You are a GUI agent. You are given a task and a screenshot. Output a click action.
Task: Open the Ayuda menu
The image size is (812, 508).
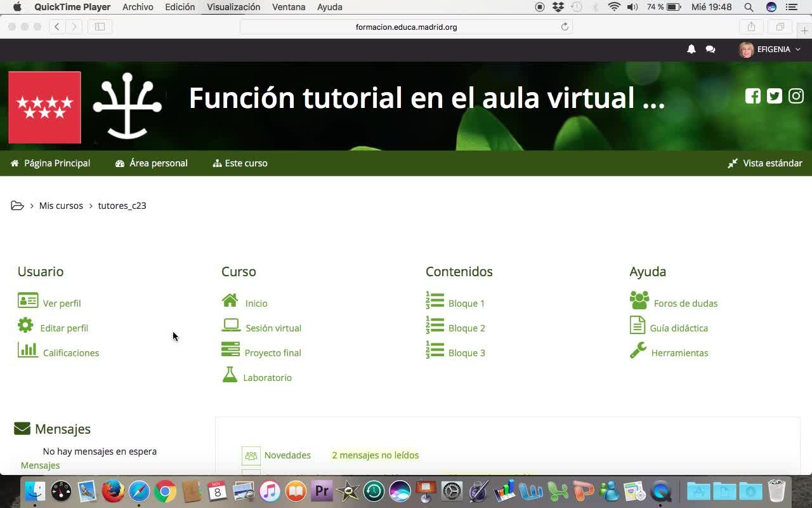click(x=330, y=7)
